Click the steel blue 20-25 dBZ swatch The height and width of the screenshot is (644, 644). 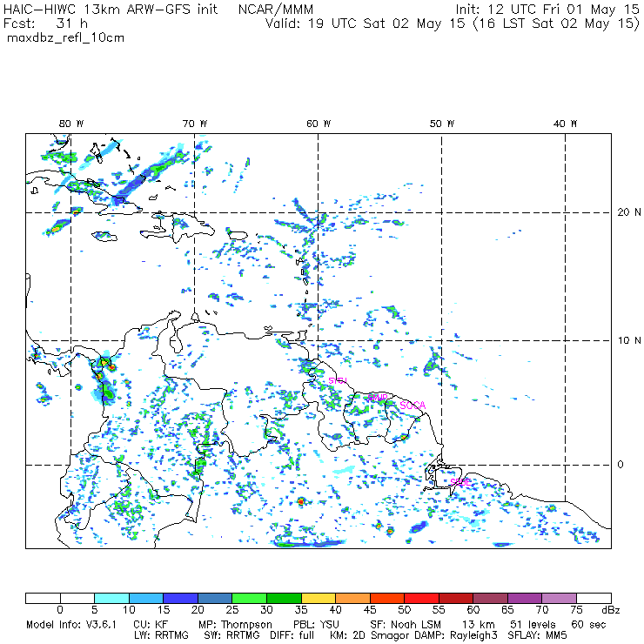click(x=215, y=598)
